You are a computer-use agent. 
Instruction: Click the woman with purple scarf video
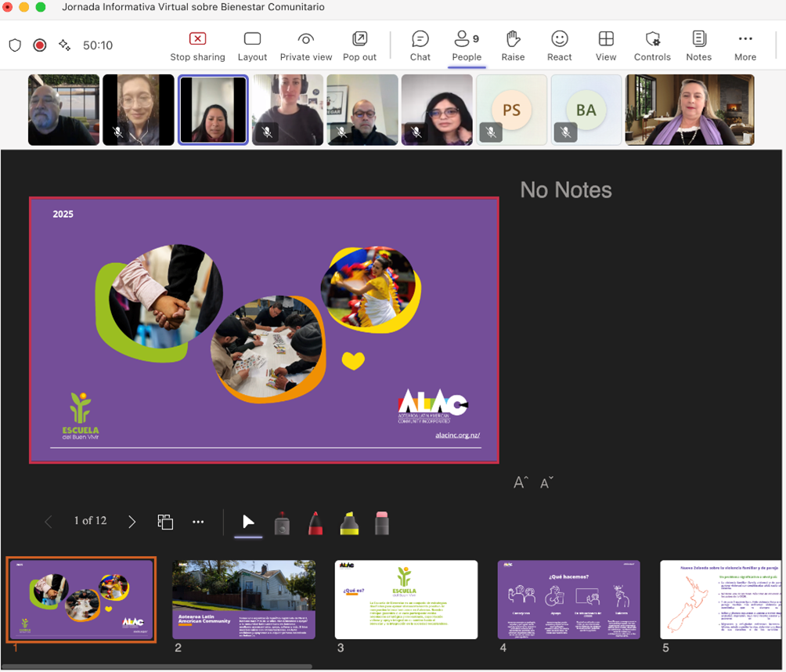coord(690,110)
